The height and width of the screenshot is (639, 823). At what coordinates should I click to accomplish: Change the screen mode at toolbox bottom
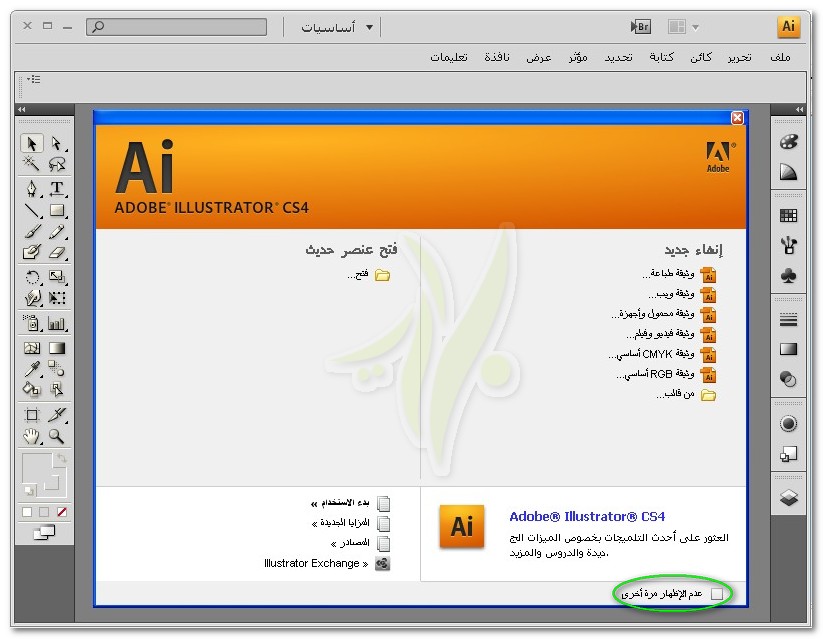click(44, 532)
